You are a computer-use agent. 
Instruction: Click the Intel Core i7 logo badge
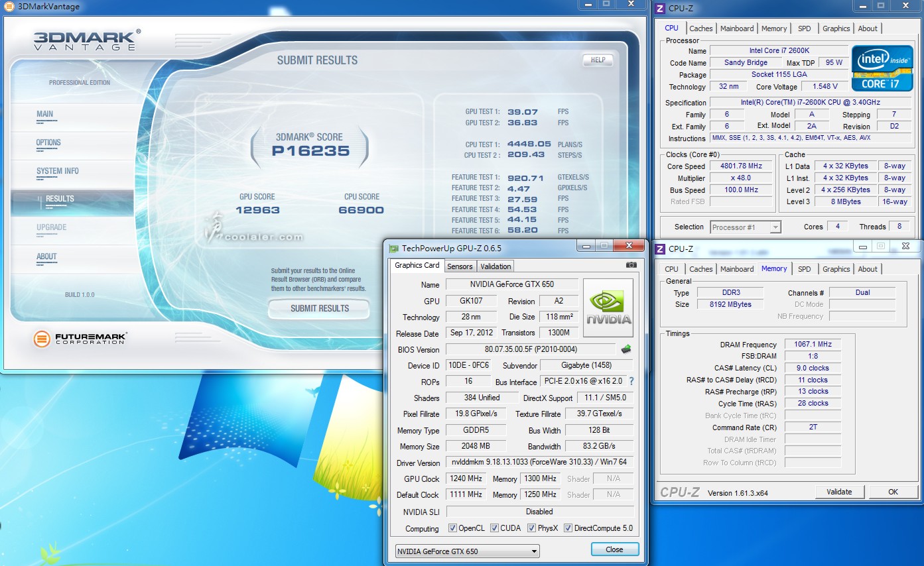tap(882, 68)
